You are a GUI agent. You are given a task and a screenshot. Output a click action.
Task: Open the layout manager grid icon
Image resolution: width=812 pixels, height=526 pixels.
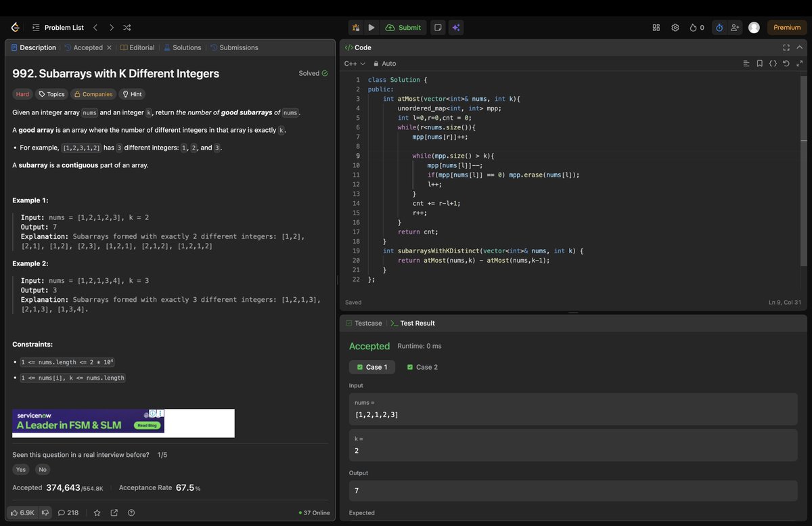coord(656,28)
